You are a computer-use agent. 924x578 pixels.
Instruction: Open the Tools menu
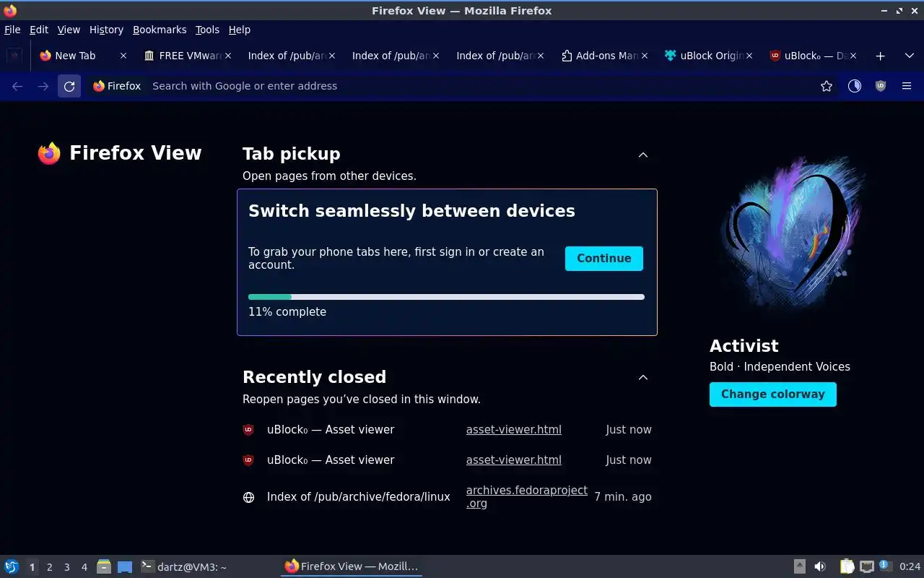(x=207, y=30)
